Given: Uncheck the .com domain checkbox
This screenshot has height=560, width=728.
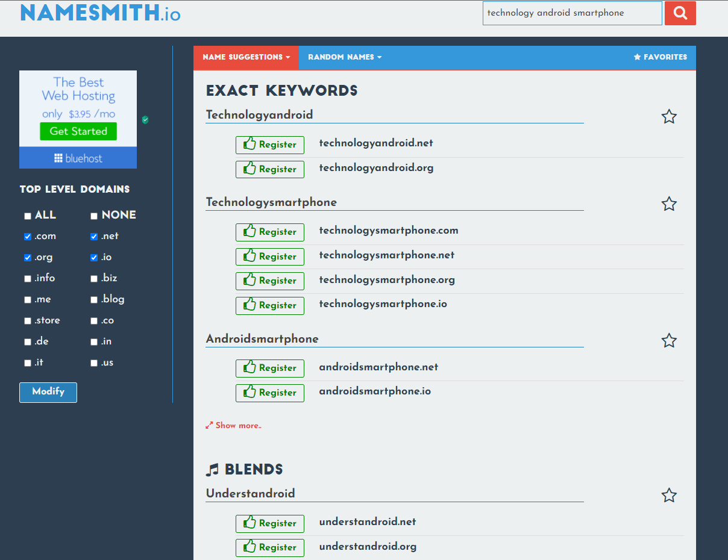Looking at the screenshot, I should pos(28,237).
